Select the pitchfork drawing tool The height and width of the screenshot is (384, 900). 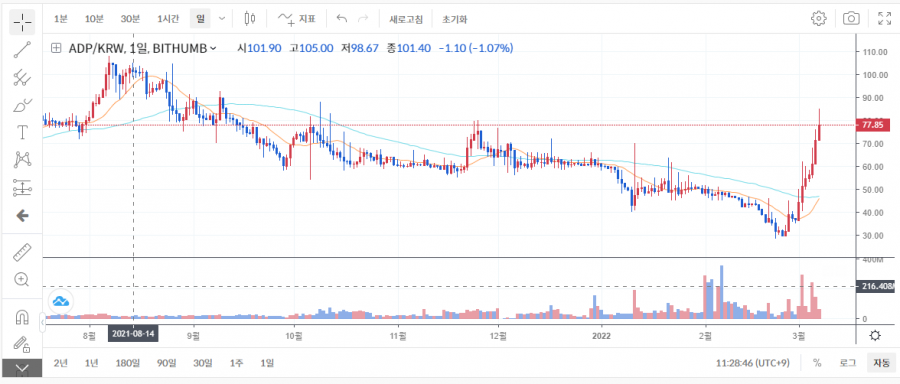pyautogui.click(x=22, y=77)
